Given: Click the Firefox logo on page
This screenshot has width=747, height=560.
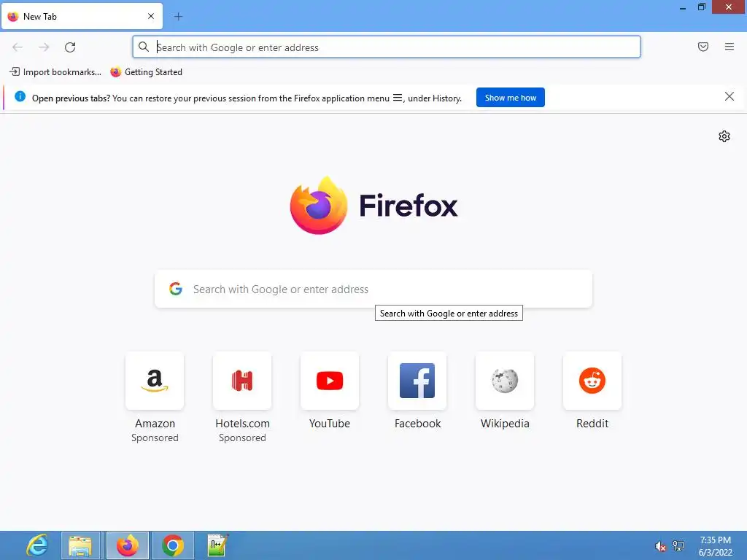Looking at the screenshot, I should tap(373, 205).
